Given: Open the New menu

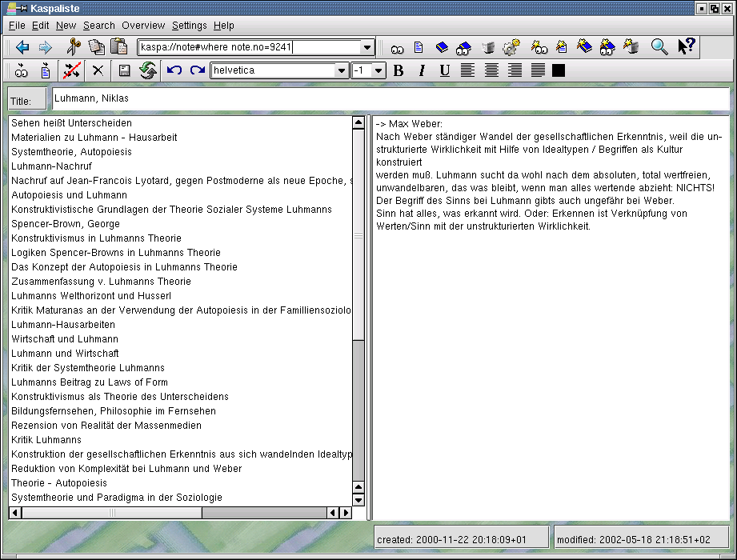Looking at the screenshot, I should [66, 26].
